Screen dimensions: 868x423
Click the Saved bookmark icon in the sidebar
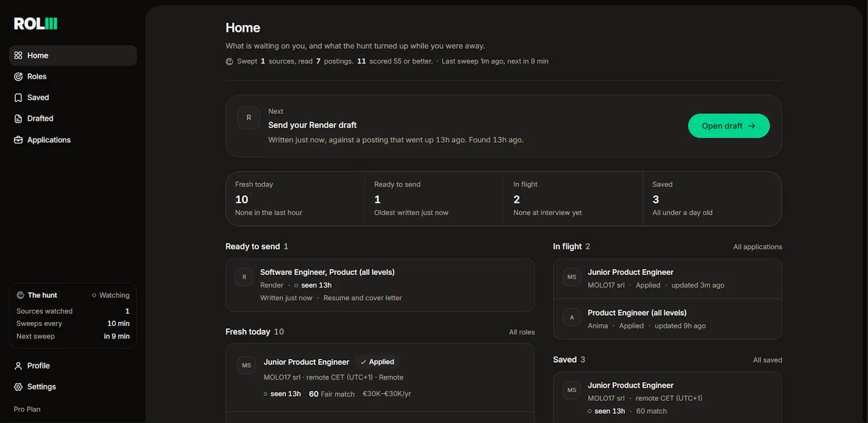click(x=18, y=98)
